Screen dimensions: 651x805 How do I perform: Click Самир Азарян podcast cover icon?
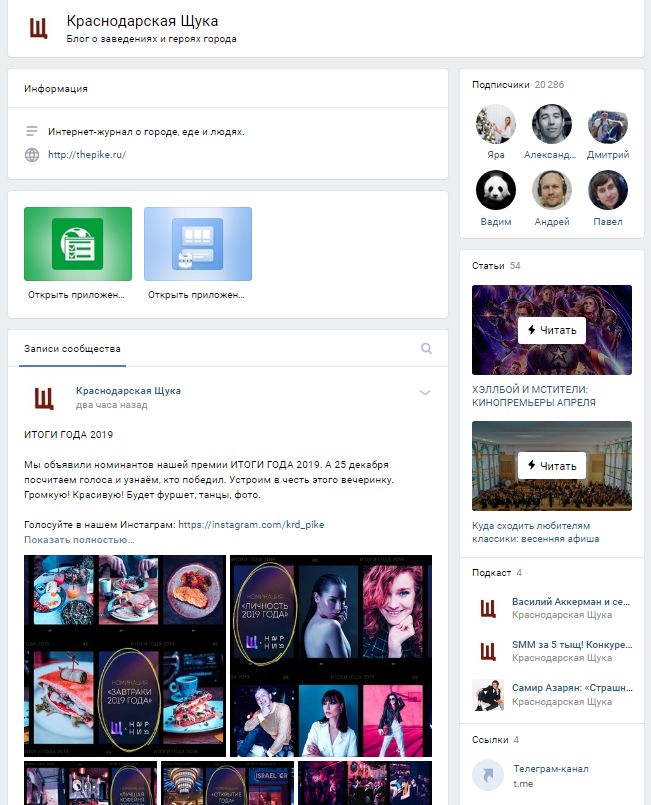pyautogui.click(x=488, y=695)
